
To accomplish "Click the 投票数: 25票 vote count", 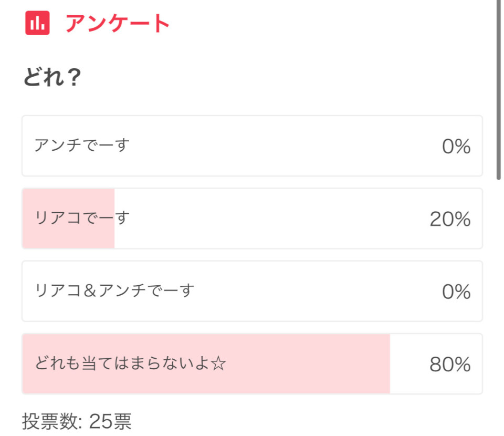I will (77, 421).
